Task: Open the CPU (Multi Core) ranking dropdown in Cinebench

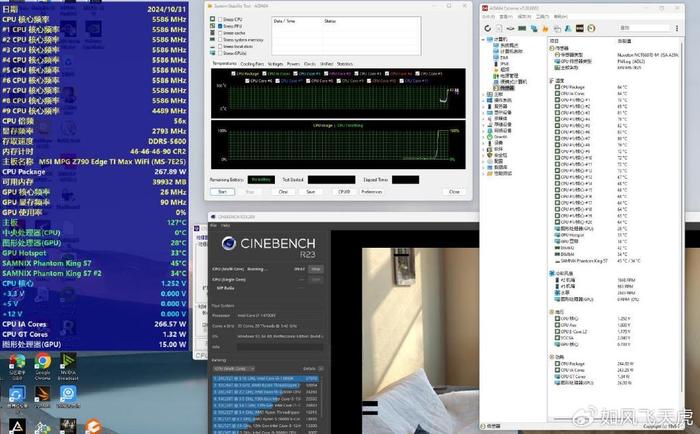Action: coord(234,368)
